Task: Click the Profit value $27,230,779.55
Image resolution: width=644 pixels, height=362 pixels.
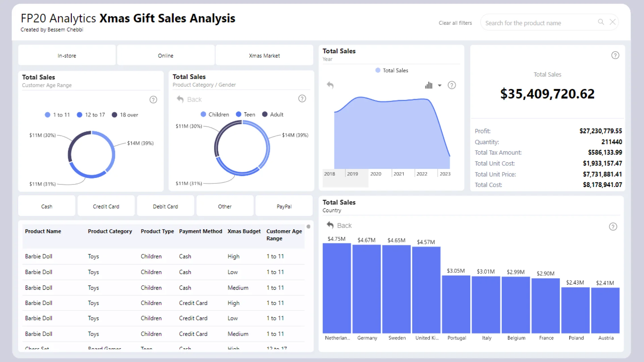Action: [x=601, y=131]
